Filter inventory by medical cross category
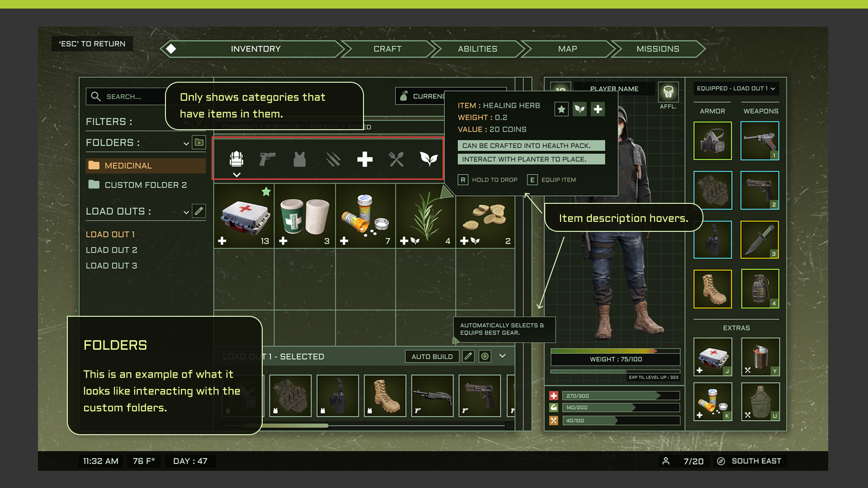The width and height of the screenshot is (868, 488). pos(365,159)
